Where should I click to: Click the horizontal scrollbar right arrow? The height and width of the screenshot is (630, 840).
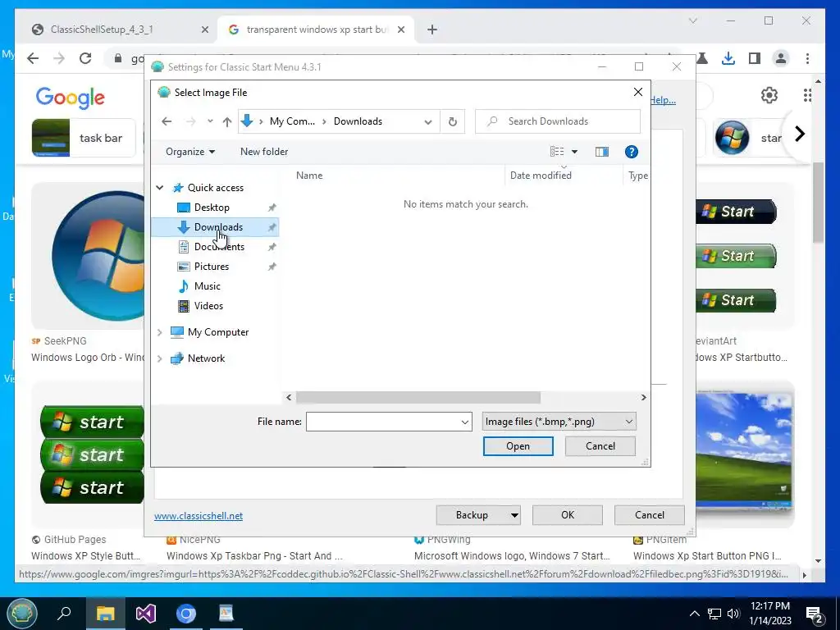tap(643, 398)
